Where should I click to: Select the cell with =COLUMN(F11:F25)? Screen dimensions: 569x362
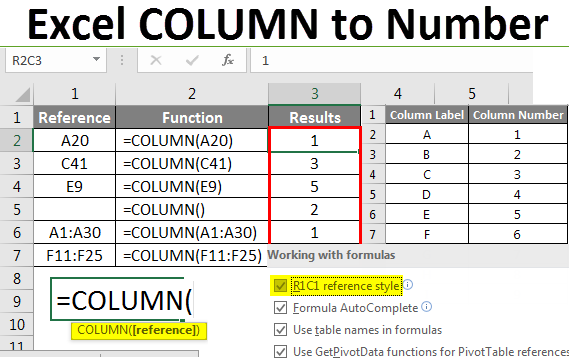pyautogui.click(x=192, y=255)
